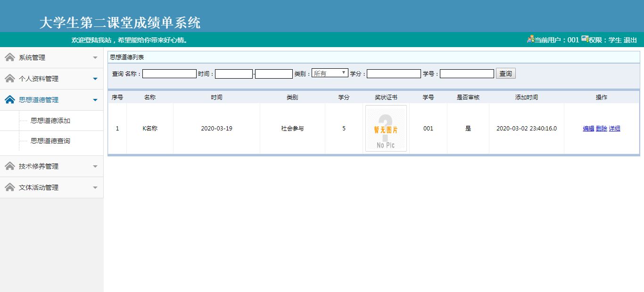Click the 权限：学生 text

pos(605,40)
